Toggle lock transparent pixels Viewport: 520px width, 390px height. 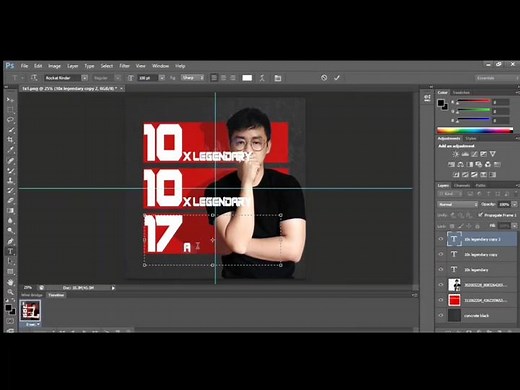(452, 226)
